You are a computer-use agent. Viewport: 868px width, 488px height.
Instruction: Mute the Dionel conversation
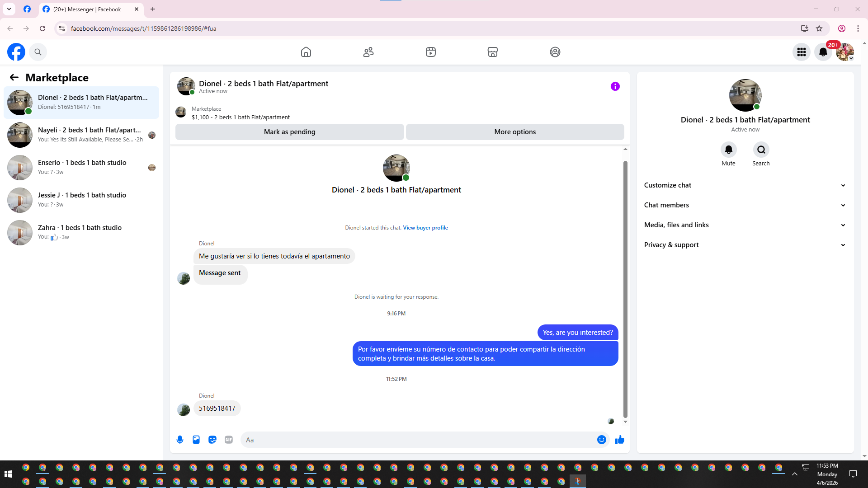pos(729,150)
